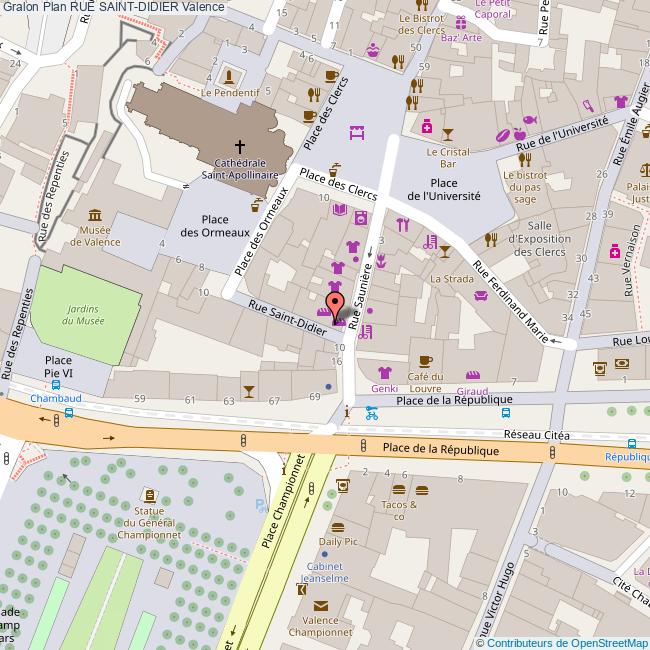Screen dimensions: 650x650
Task: Click the Chambaud bus stop icon
Action: pos(68,411)
